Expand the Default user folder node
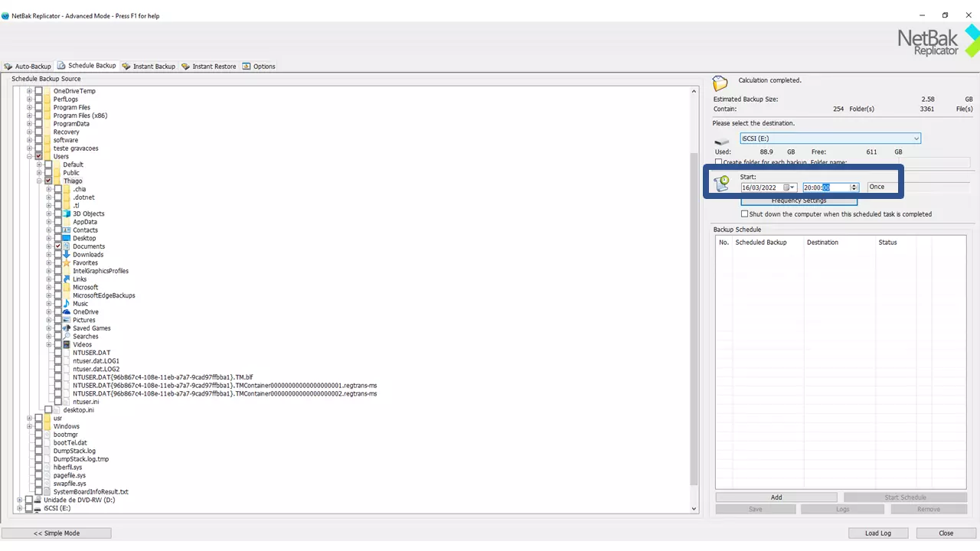 39,165
